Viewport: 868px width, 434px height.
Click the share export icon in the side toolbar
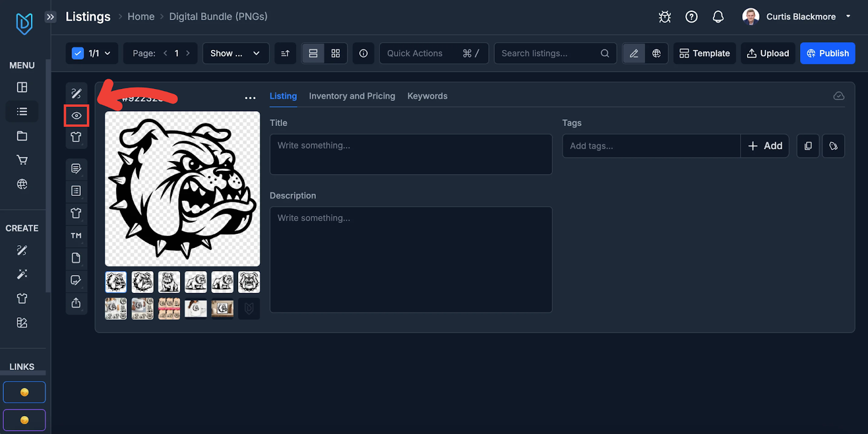[76, 303]
